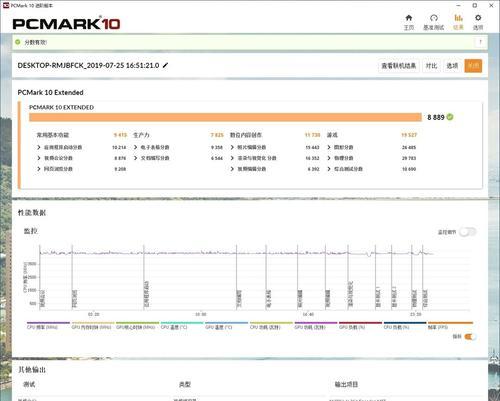Expand the video editing score (视频编辑分数) row
Image resolution: width=500 pixels, height=401 pixels.
point(232,169)
